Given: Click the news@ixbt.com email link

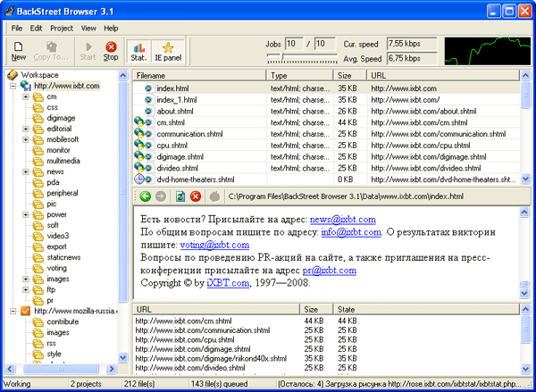Looking at the screenshot, I should (343, 219).
